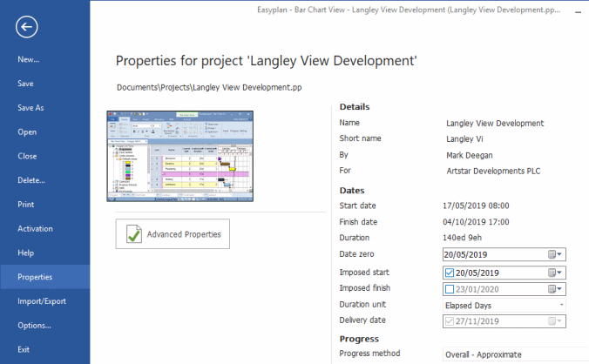Untick the Imposed start checkbox
589x364 pixels.
[x=450, y=273]
